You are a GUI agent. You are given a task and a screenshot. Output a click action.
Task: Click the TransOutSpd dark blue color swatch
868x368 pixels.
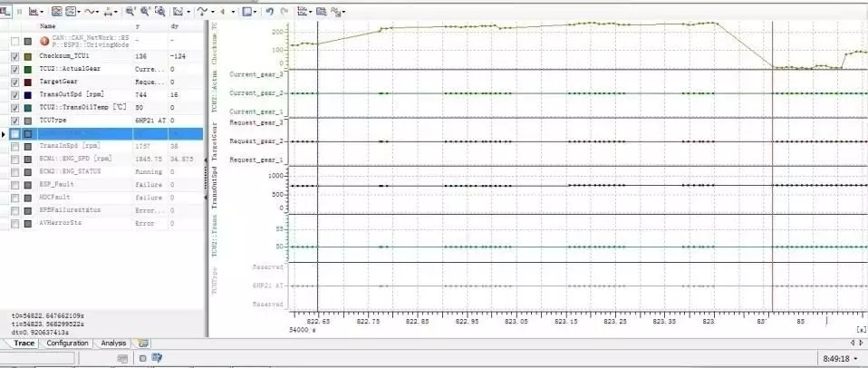(28, 94)
